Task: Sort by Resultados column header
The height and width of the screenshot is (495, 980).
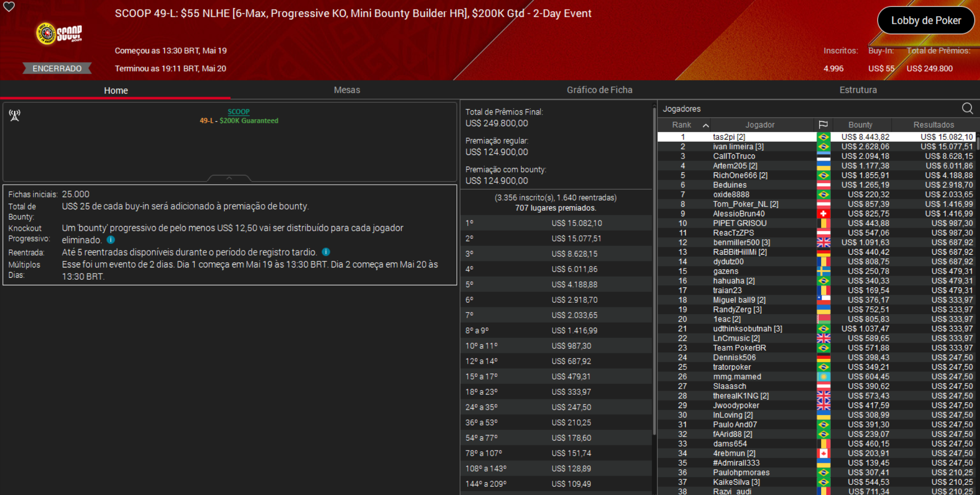Action: [x=934, y=125]
